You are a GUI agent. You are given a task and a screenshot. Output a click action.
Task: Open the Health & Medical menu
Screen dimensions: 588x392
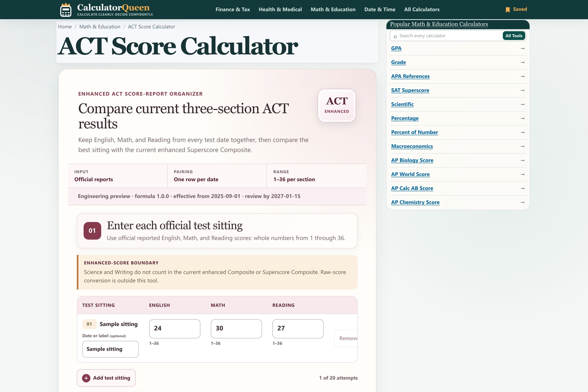tap(280, 10)
